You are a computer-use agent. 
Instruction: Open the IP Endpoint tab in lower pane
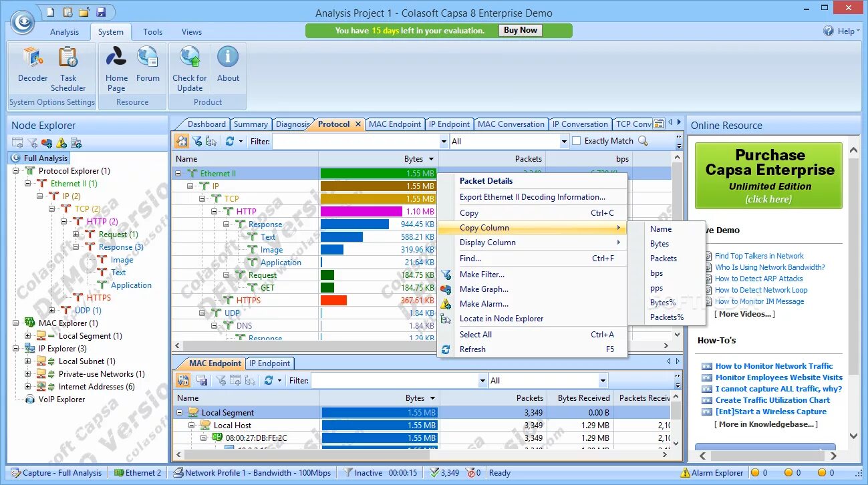click(270, 363)
